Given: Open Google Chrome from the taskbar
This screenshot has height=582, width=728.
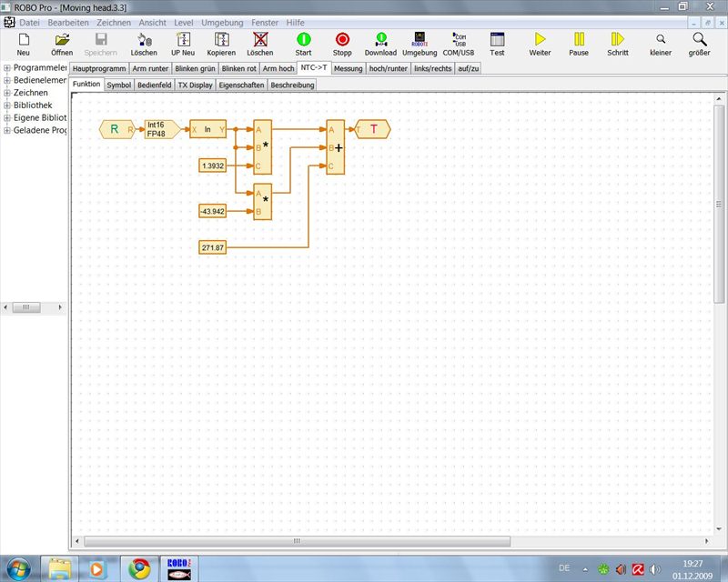Looking at the screenshot, I should pos(139,568).
